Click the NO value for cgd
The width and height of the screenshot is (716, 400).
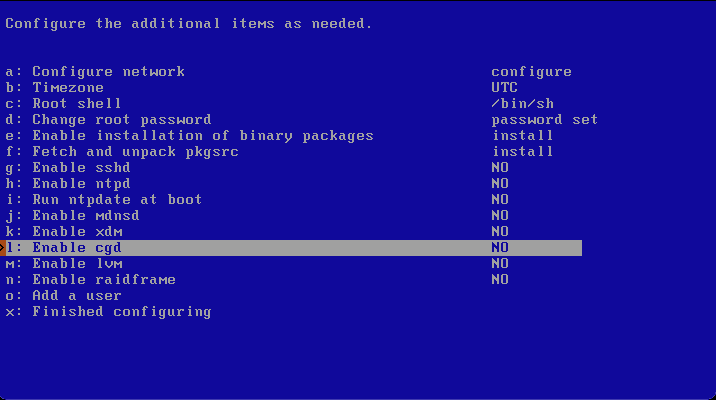(500, 247)
